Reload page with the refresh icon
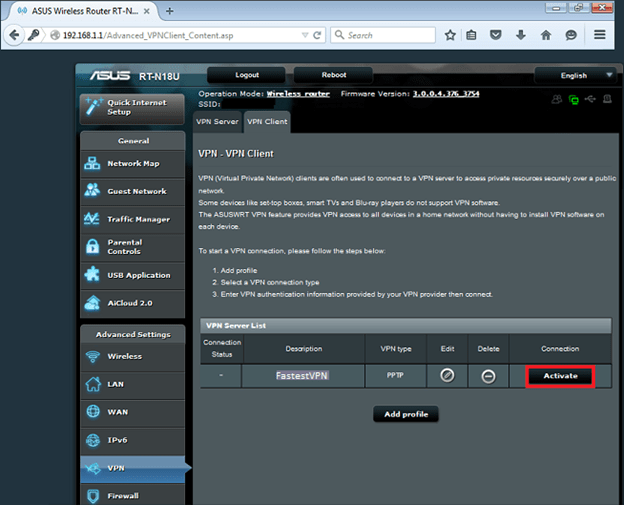The image size is (624, 505). pos(317,35)
